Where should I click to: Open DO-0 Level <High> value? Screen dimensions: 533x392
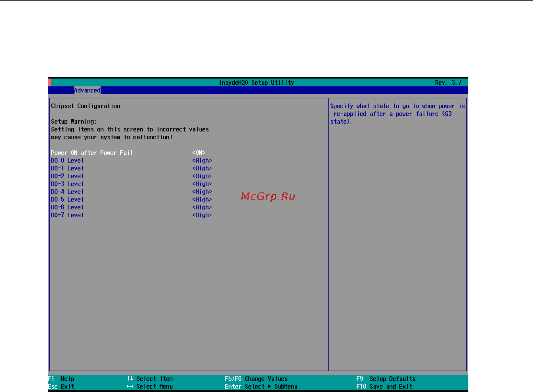[x=202, y=161]
